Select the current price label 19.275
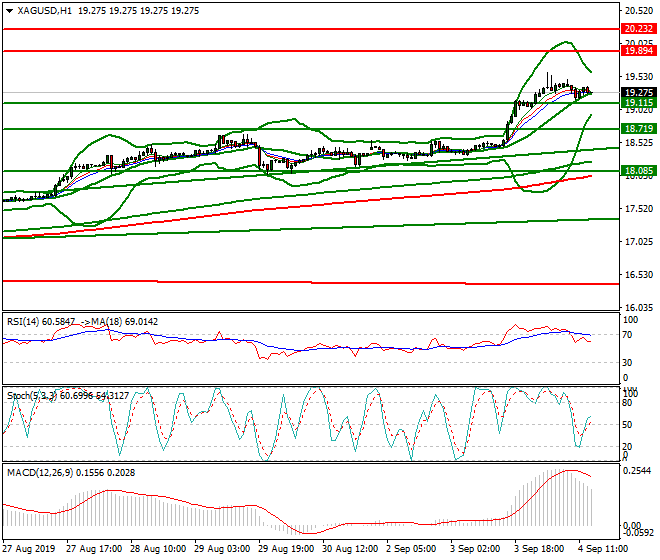Image resolution: width=660 pixels, height=560 pixels. click(639, 93)
